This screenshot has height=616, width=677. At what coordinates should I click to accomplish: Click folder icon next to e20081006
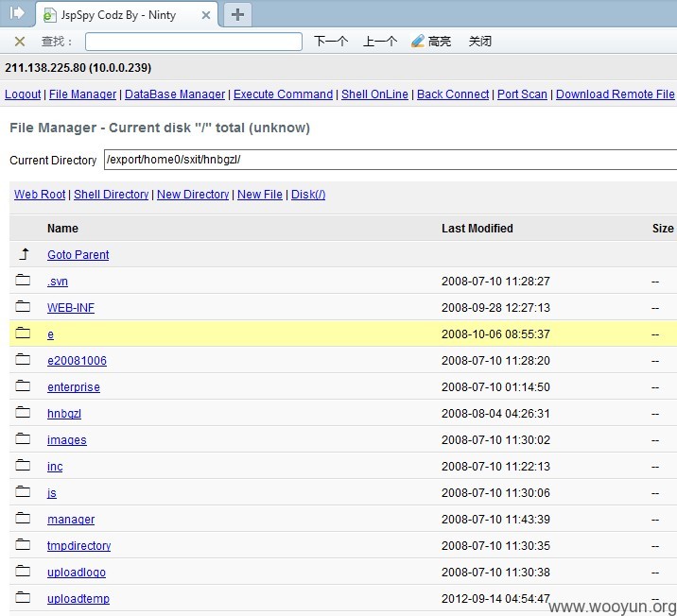[x=23, y=359]
